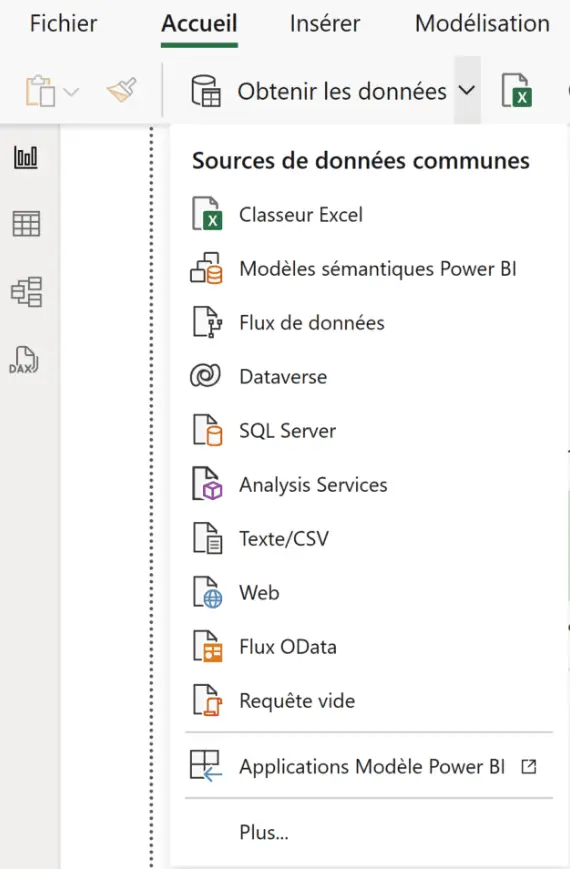Click the Dataverse spiral icon
This screenshot has height=869, width=570.
click(x=205, y=376)
